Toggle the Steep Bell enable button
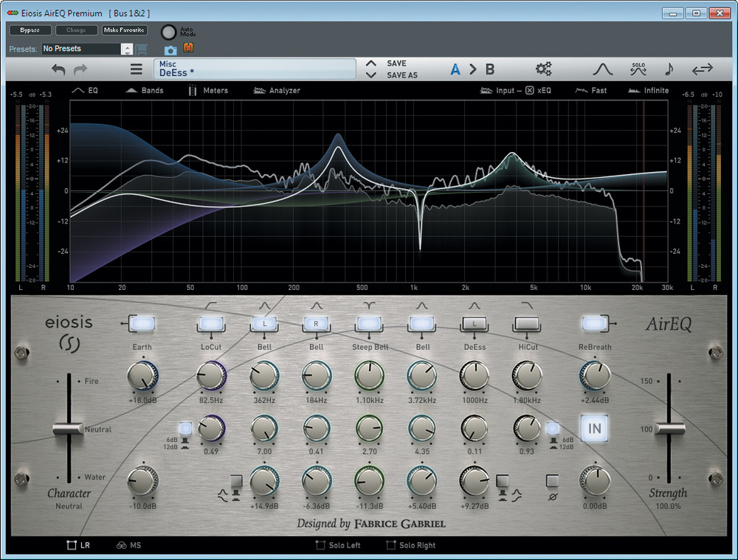The image size is (738, 560). click(x=370, y=324)
